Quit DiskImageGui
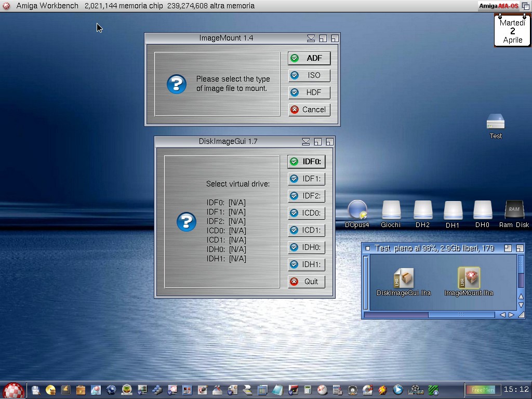 [x=307, y=282]
